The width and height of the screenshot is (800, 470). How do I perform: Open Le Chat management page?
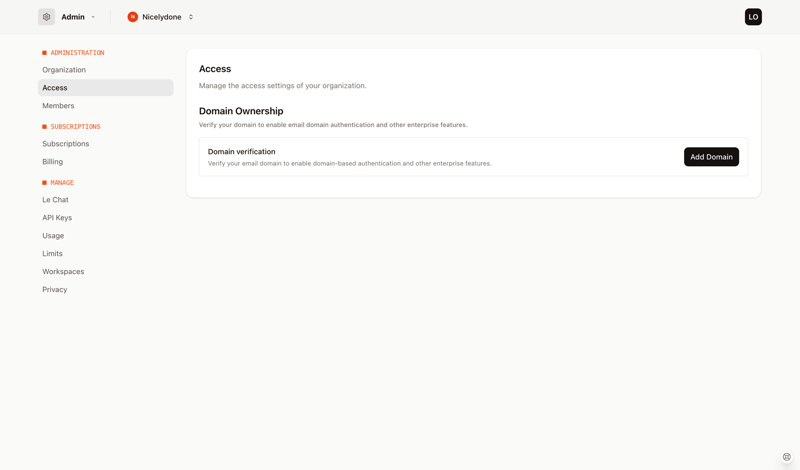coord(55,200)
